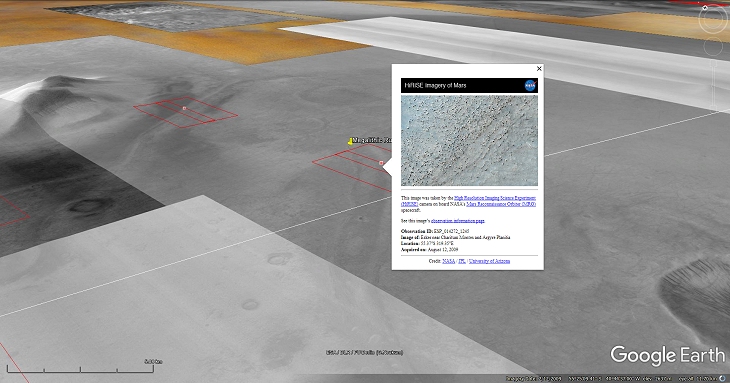Image resolution: width=730 pixels, height=383 pixels.
Task: Reset north using the compass N marker
Action: pyautogui.click(x=704, y=8)
